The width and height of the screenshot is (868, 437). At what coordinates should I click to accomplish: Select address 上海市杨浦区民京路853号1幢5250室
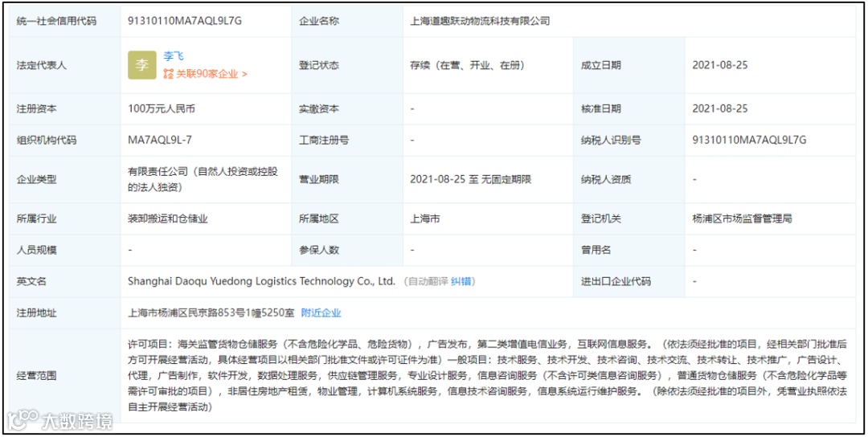(x=211, y=313)
